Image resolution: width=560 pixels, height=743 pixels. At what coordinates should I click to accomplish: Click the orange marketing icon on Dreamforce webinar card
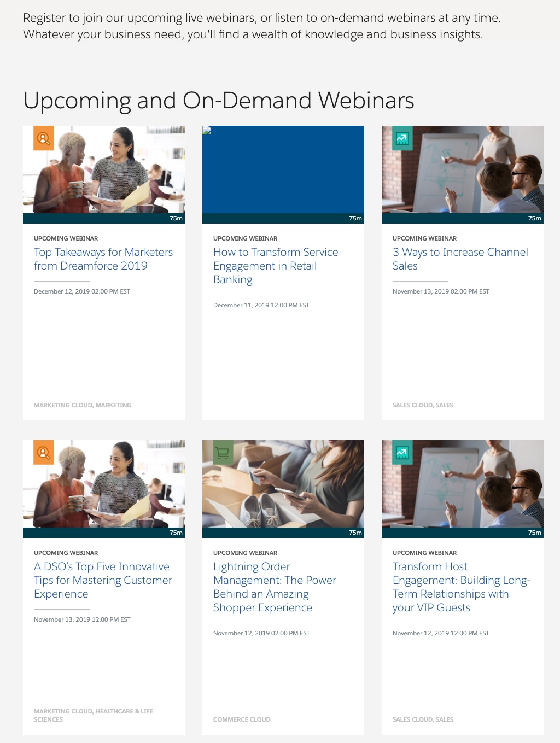click(44, 138)
